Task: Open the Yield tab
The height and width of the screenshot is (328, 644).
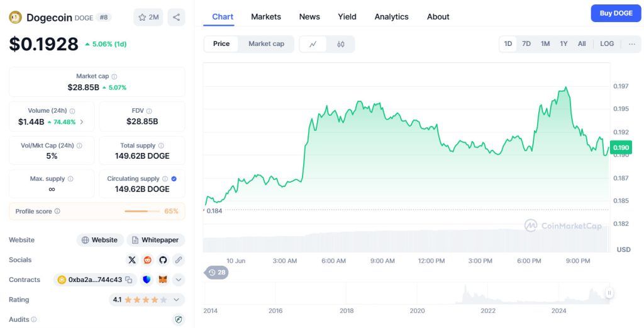Action: (347, 17)
